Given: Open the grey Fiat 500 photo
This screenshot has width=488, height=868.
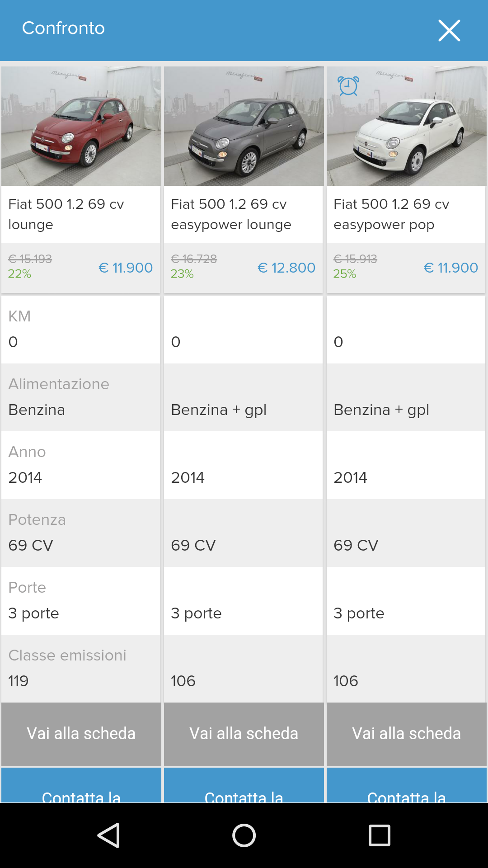Looking at the screenshot, I should [244, 126].
